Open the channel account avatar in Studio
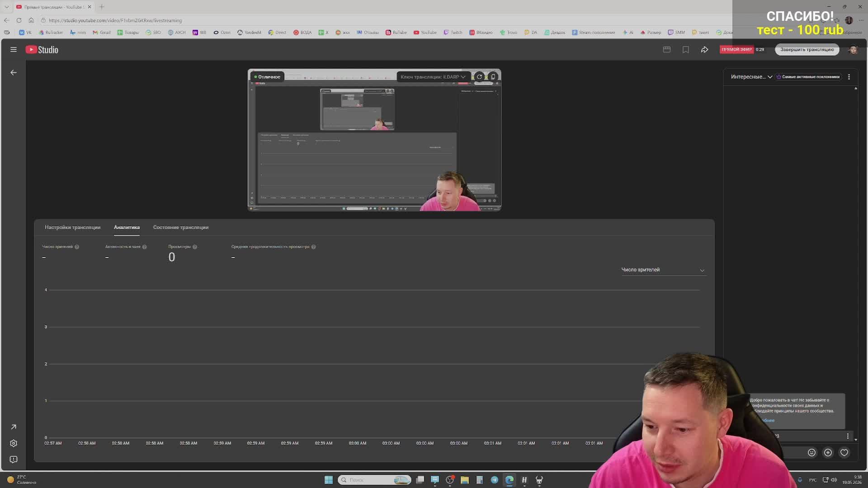The width and height of the screenshot is (868, 488). pos(854,50)
